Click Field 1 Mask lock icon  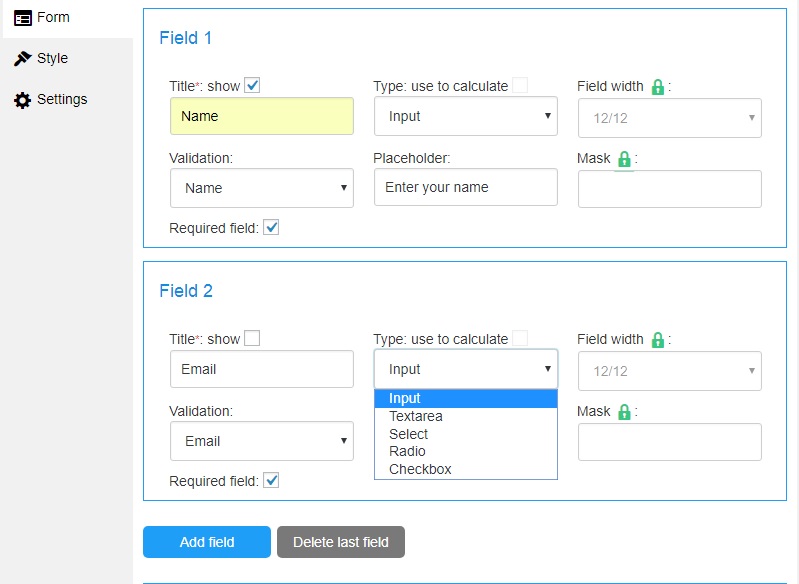(x=624, y=160)
